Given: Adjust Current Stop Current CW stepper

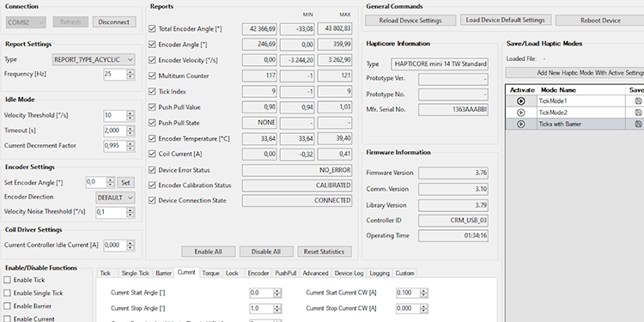Looking at the screenshot, I should [424, 308].
